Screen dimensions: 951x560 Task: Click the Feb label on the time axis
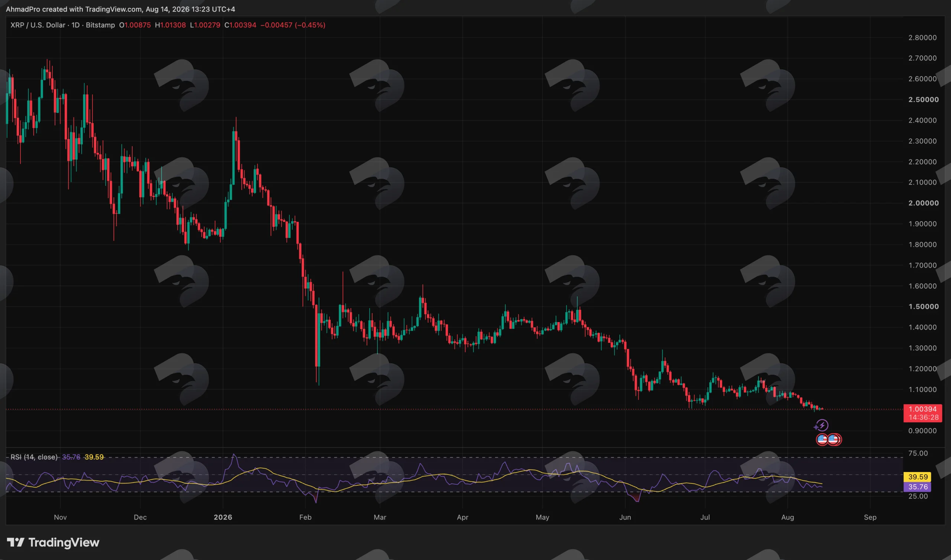point(305,517)
